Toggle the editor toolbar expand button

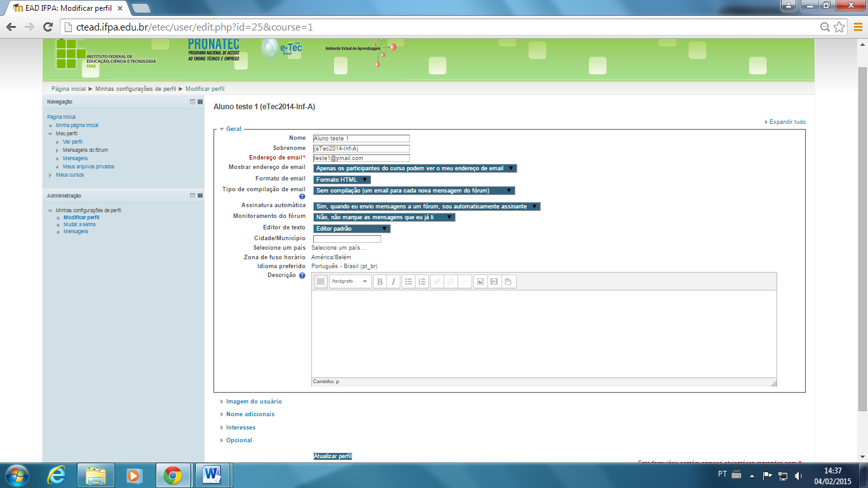tap(321, 281)
